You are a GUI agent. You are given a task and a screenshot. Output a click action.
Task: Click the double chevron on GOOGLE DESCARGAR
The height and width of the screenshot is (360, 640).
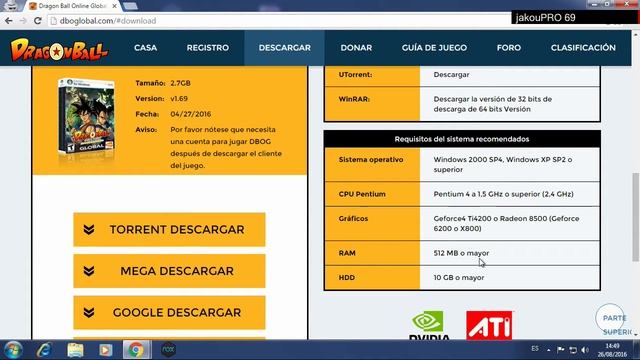[89, 313]
